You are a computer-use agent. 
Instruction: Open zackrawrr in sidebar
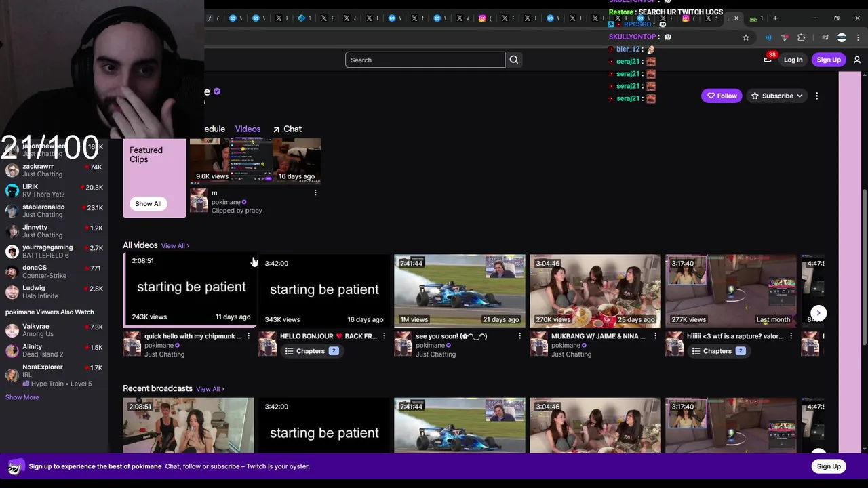point(54,170)
